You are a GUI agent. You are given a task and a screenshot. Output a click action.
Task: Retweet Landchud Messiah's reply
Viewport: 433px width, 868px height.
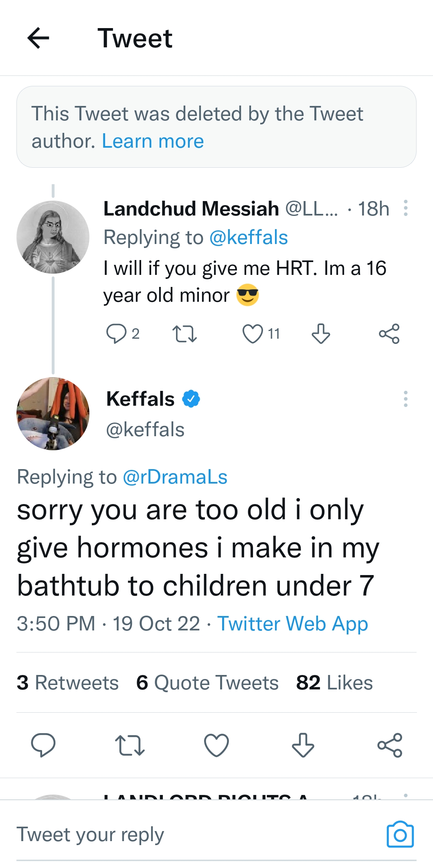pyautogui.click(x=184, y=334)
